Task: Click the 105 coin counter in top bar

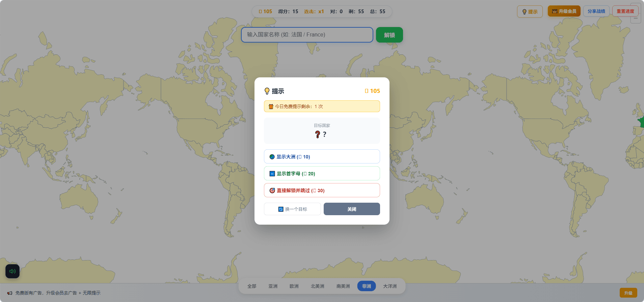Action: tap(265, 11)
